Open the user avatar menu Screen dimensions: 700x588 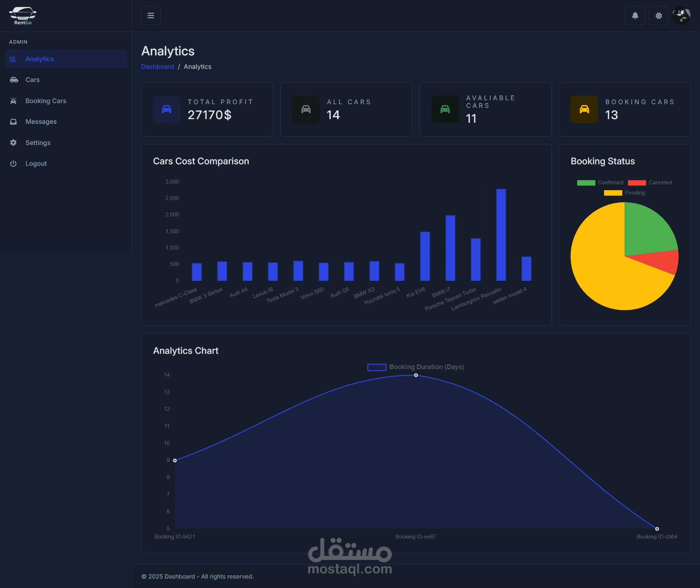click(x=681, y=16)
